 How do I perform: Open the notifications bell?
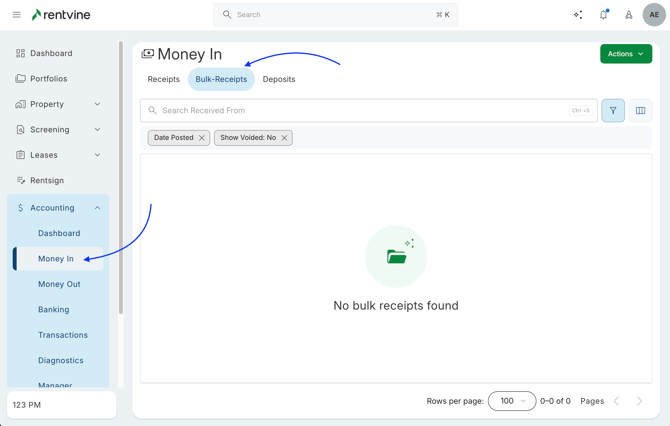click(x=603, y=15)
